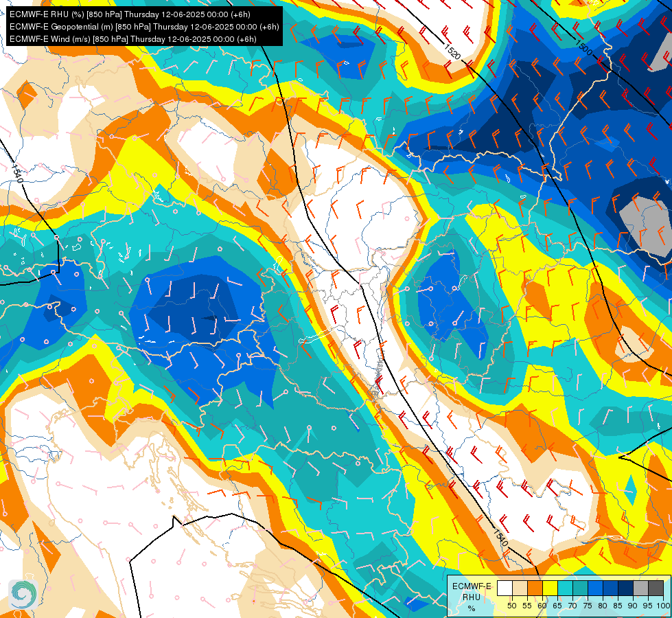Select the orange 55-60% legend swatch
Screen dimensions: 672x618
click(x=535, y=588)
